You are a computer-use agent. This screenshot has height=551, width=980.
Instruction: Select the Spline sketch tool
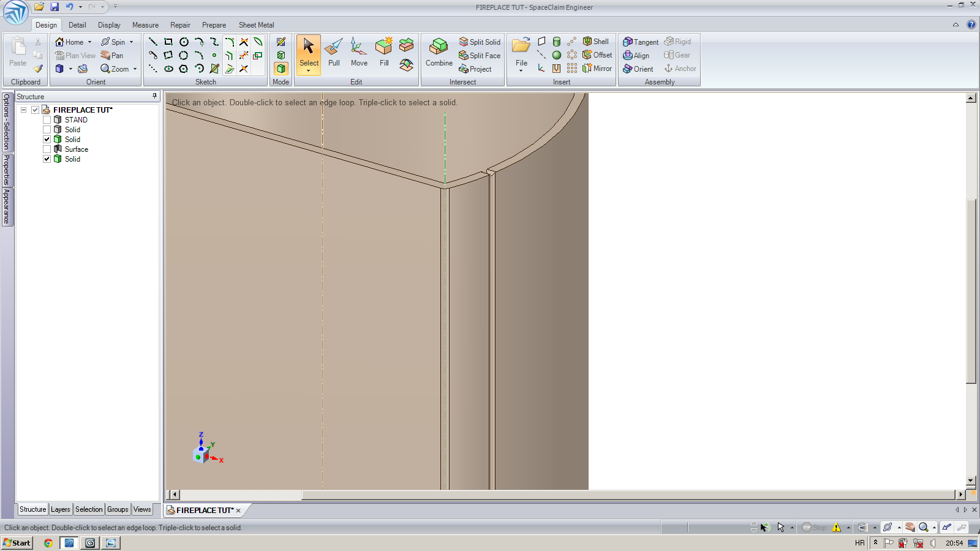[x=214, y=42]
